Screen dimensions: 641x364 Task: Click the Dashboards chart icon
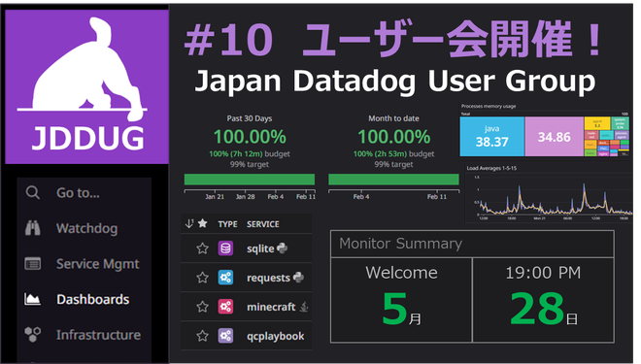point(33,299)
